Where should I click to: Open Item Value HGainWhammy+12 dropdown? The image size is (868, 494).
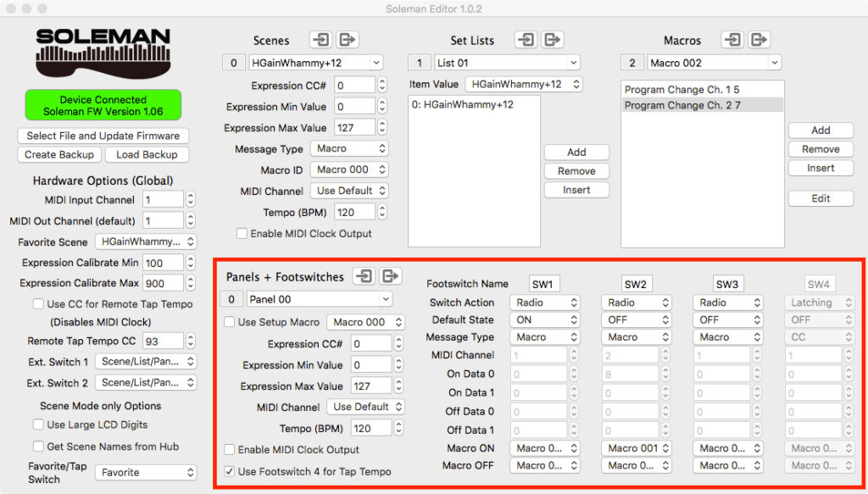(524, 84)
